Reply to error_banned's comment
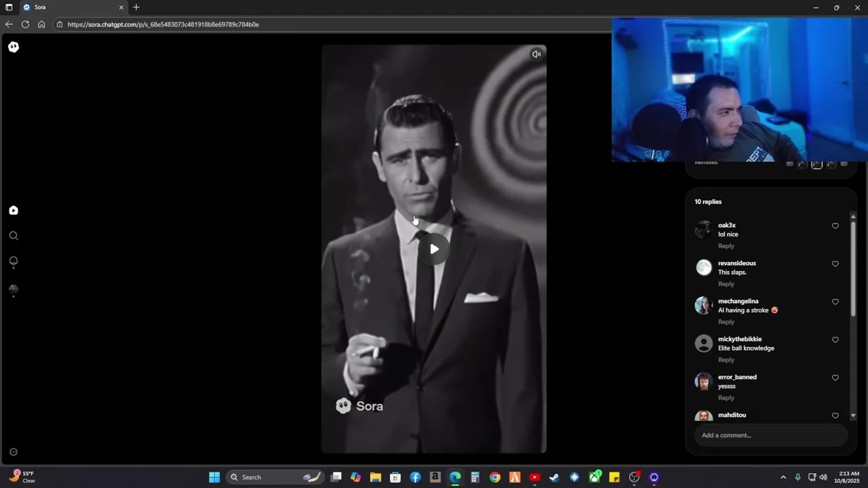Screen dimensions: 868x488 coord(726,398)
